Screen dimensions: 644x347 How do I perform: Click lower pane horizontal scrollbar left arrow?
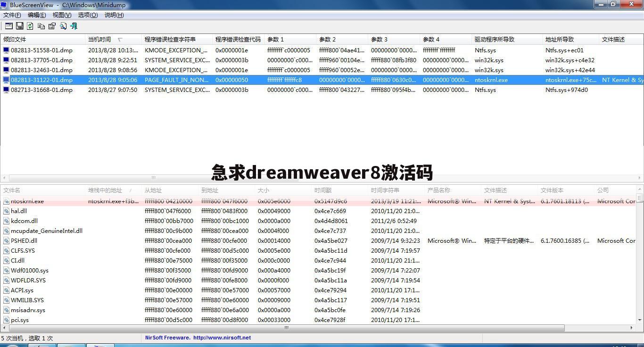3,328
